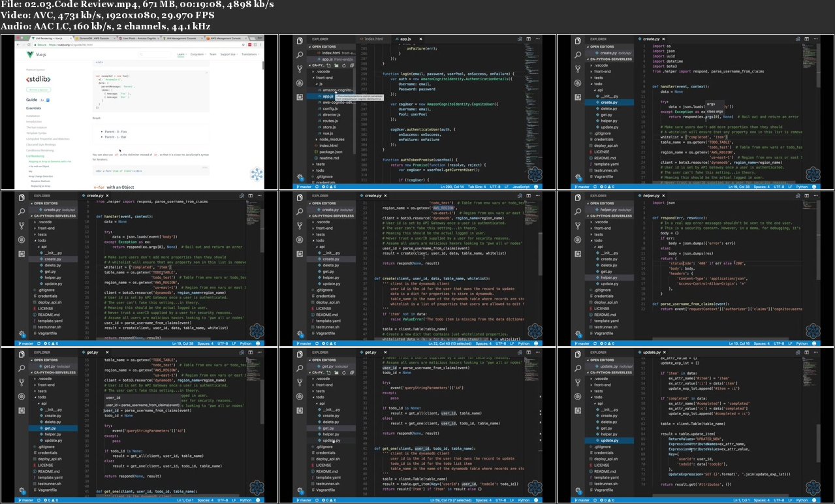The width and height of the screenshot is (835, 504).
Task: Switch to the User Pools Amazon Cognito browser tab
Action: point(138,39)
